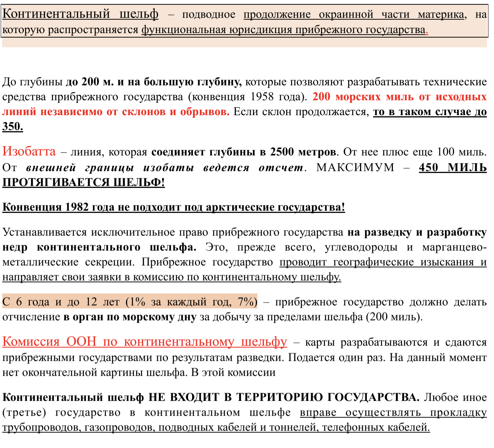Click the word 'МАКСИМУМ'
This screenshot has width=494, height=448.
[355, 167]
